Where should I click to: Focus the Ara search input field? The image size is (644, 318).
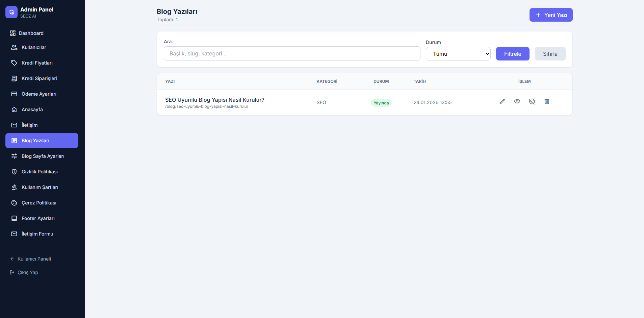[292, 53]
